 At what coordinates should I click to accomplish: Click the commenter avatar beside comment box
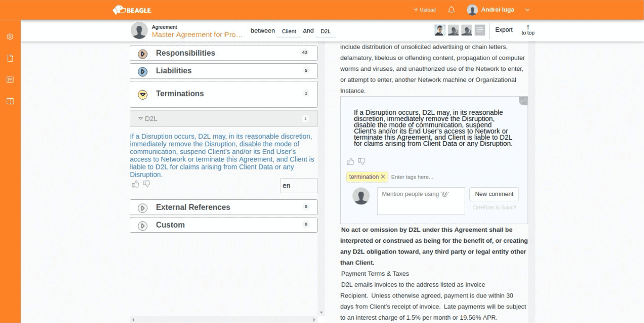pos(361,196)
